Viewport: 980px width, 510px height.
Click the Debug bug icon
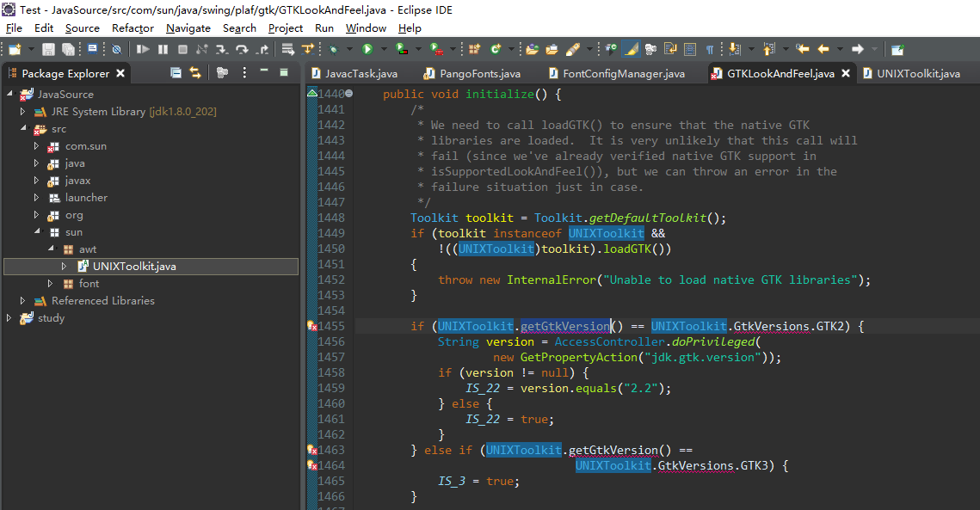[335, 49]
